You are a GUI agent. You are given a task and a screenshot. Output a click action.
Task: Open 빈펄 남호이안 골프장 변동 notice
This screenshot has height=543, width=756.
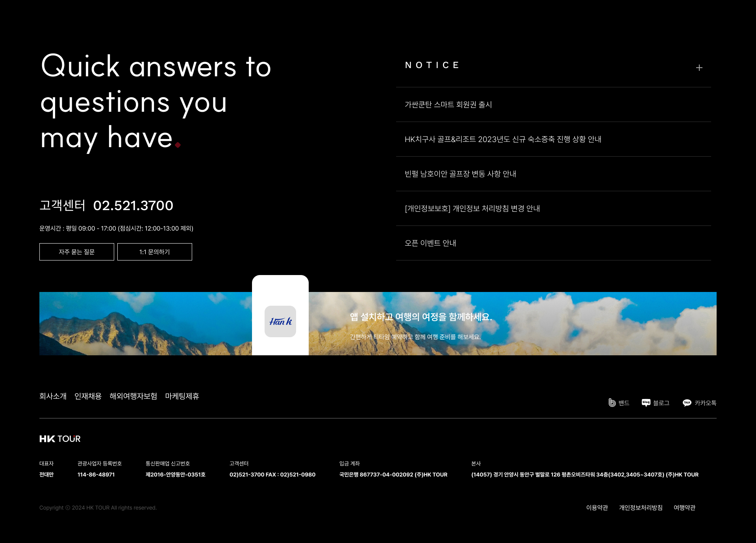click(460, 174)
